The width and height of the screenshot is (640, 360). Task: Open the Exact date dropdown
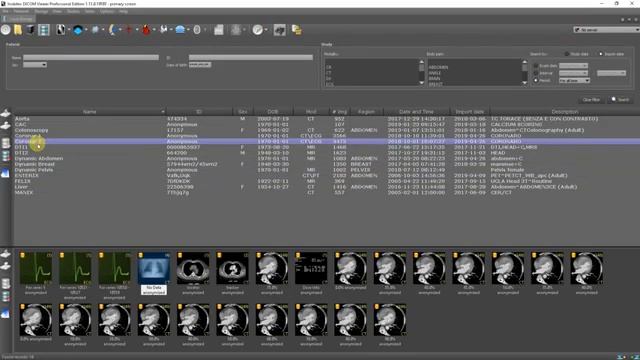pos(573,66)
